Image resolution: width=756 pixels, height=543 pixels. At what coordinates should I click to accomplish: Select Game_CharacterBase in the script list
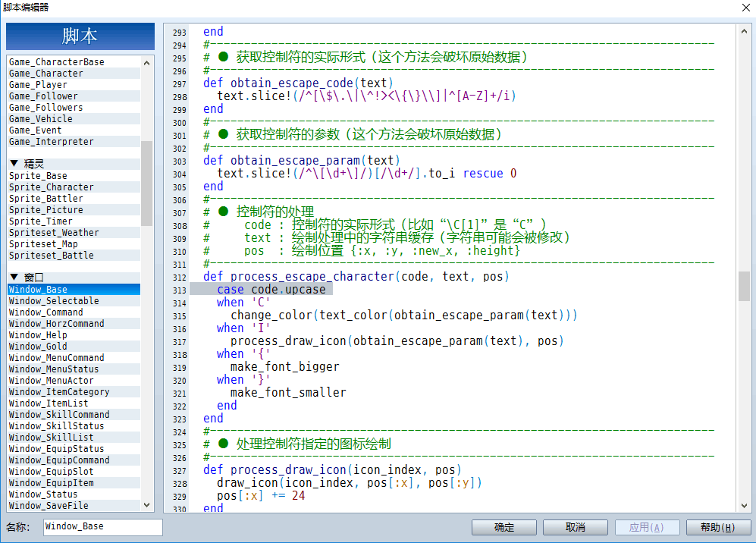(x=74, y=61)
